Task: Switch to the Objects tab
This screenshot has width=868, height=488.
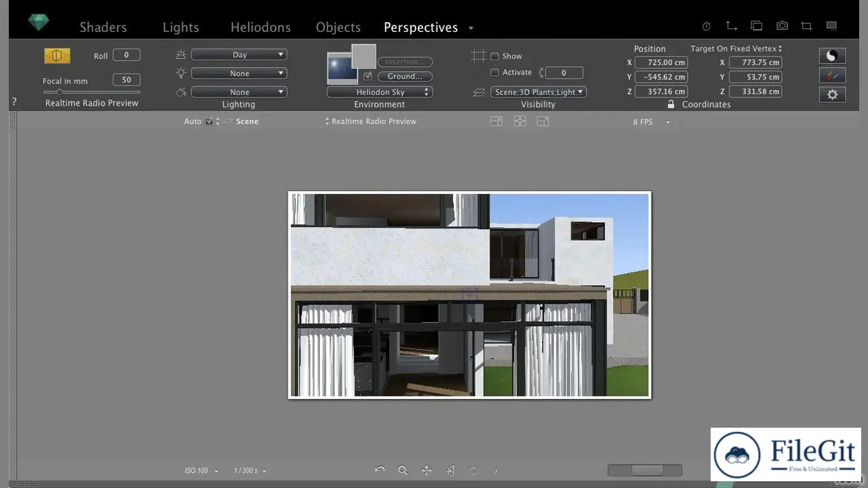Action: [x=338, y=27]
